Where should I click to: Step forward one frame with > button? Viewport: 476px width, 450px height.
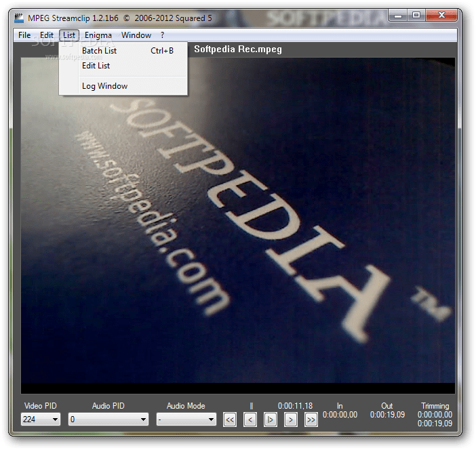pos(291,420)
